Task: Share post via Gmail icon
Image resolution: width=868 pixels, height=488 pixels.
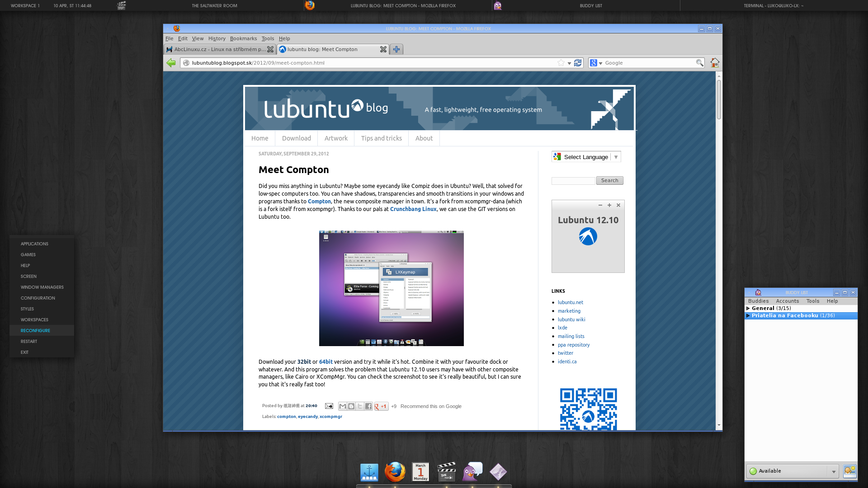Action: pos(343,406)
